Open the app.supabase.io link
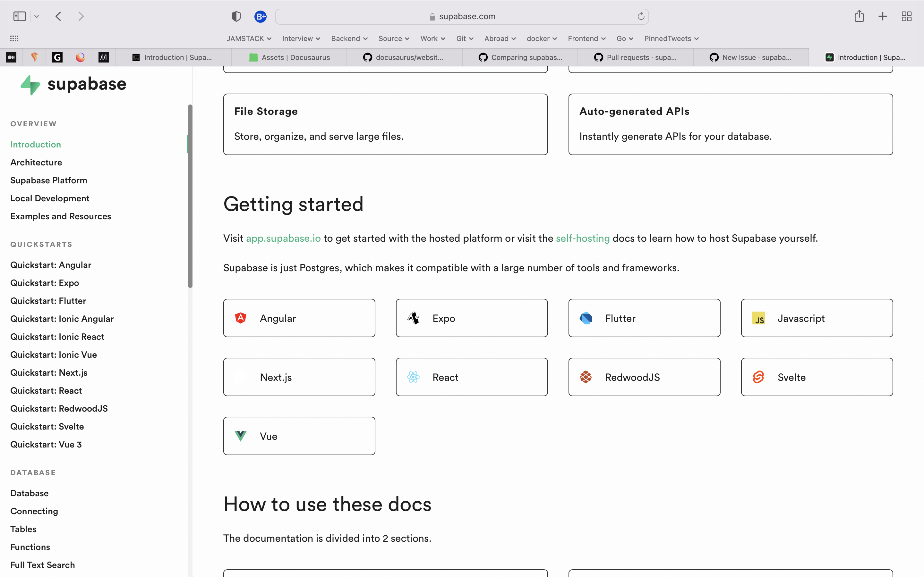Image resolution: width=924 pixels, height=577 pixels. (283, 238)
